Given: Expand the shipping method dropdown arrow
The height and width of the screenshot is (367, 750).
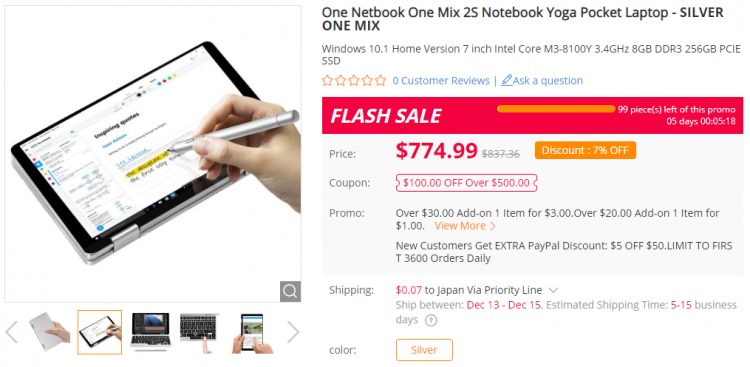Looking at the screenshot, I should coord(553,290).
